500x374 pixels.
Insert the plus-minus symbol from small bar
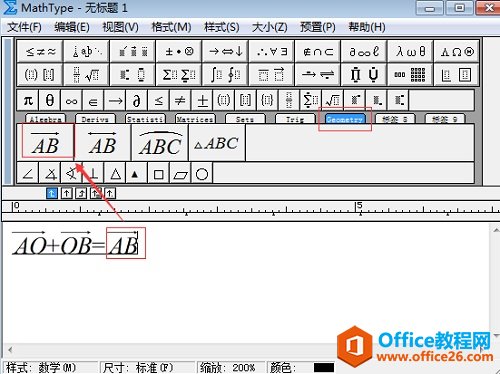[202, 100]
